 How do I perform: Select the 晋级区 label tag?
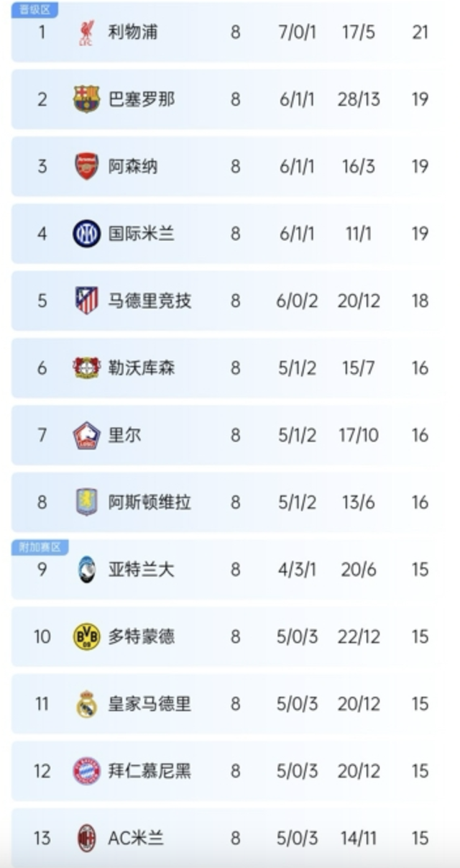coord(34,10)
